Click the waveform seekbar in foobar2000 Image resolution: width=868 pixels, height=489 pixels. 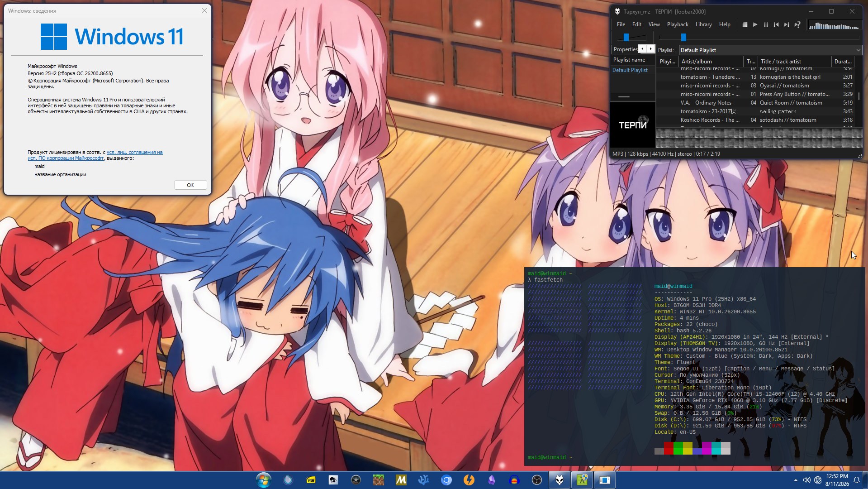click(759, 138)
